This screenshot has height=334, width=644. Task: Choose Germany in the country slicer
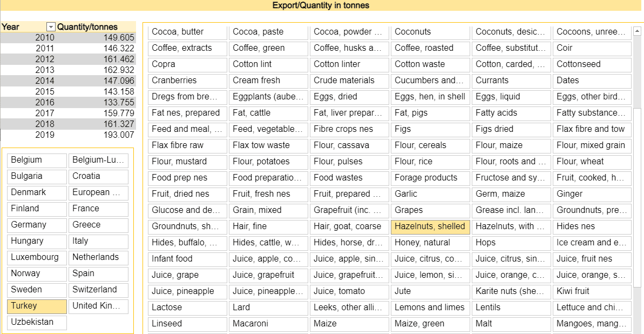(x=37, y=225)
